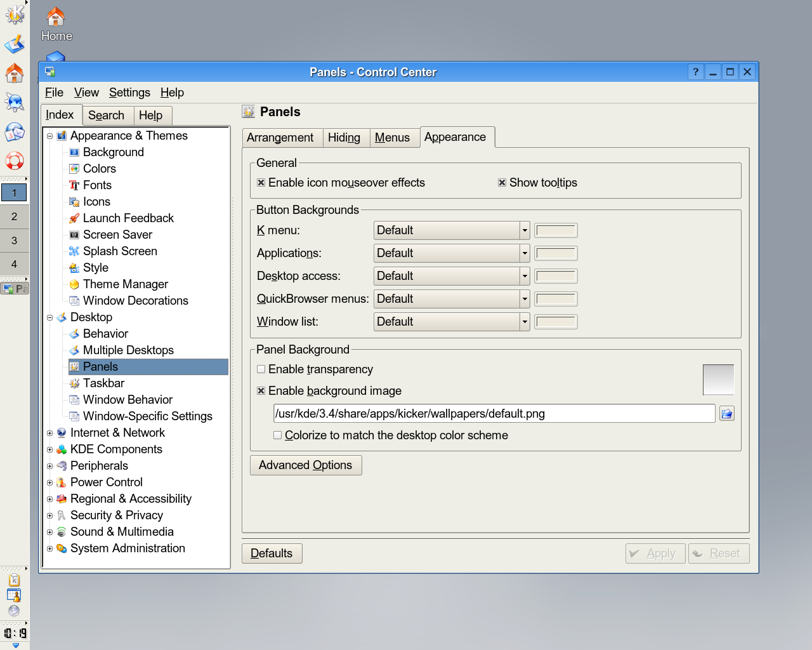812x650 pixels.
Task: Click the Reset button
Action: [719, 554]
